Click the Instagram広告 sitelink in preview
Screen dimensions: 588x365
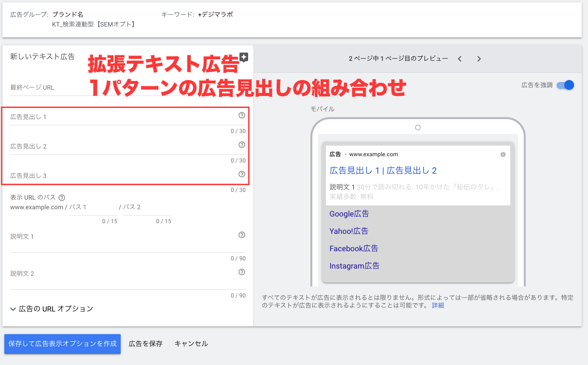click(354, 266)
